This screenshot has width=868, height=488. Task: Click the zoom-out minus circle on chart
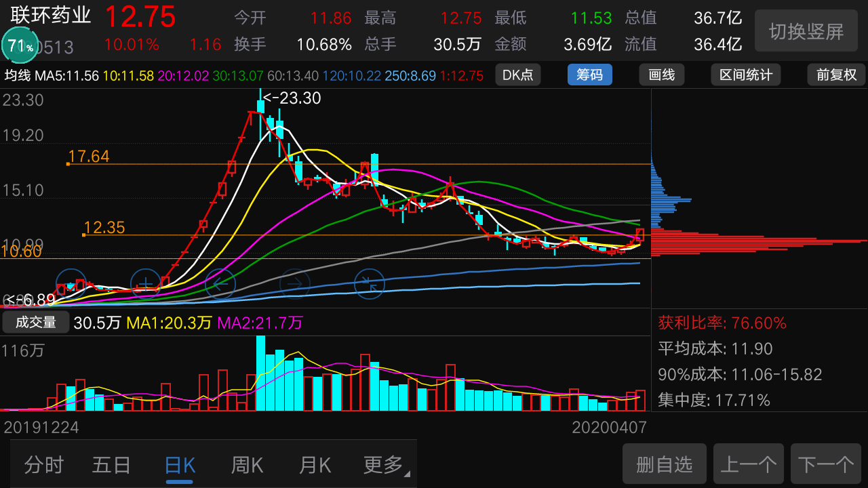[71, 283]
